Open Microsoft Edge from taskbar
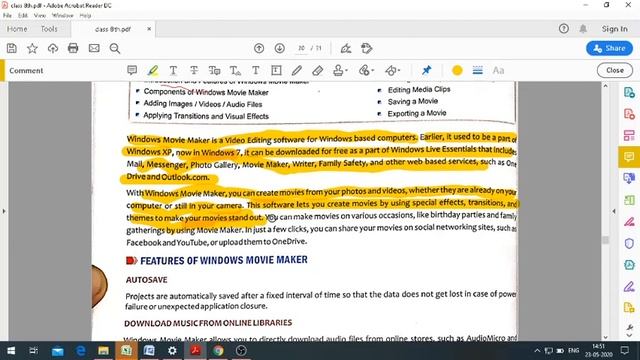The width and height of the screenshot is (640, 360). (x=80, y=351)
